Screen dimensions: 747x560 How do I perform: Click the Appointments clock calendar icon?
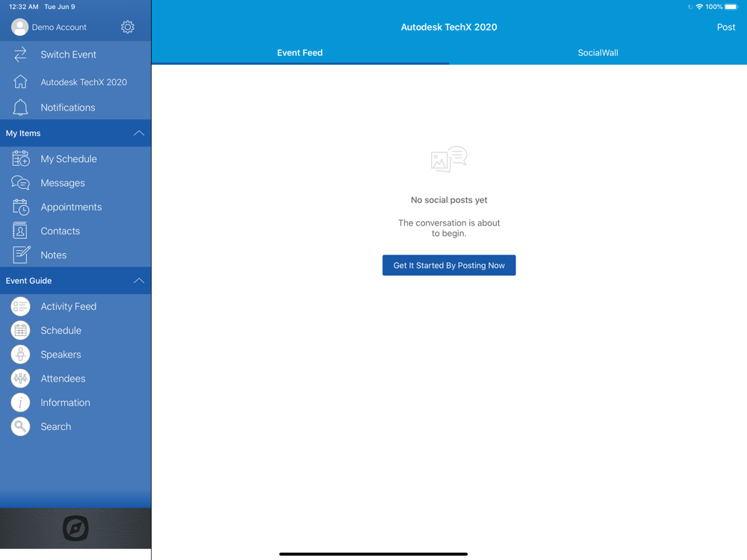[20, 207]
